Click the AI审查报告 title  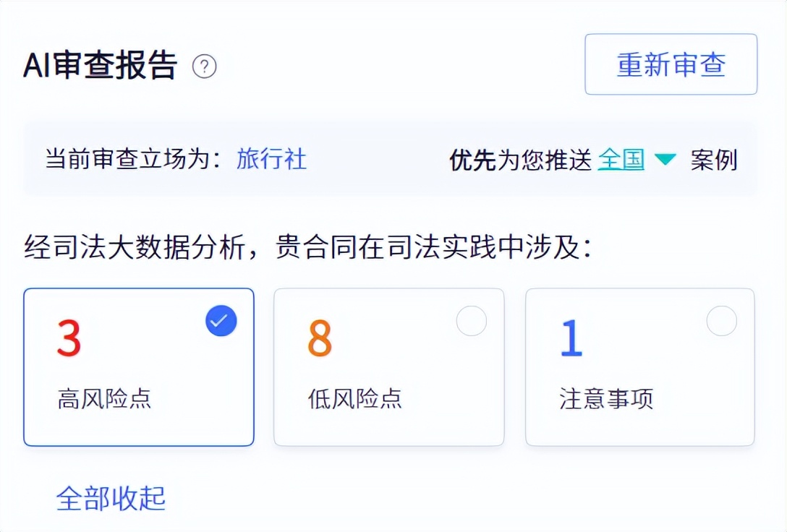tap(100, 66)
